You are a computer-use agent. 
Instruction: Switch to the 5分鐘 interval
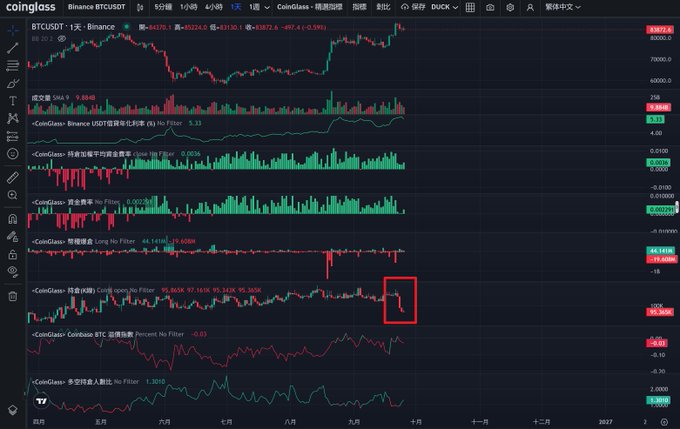(163, 7)
